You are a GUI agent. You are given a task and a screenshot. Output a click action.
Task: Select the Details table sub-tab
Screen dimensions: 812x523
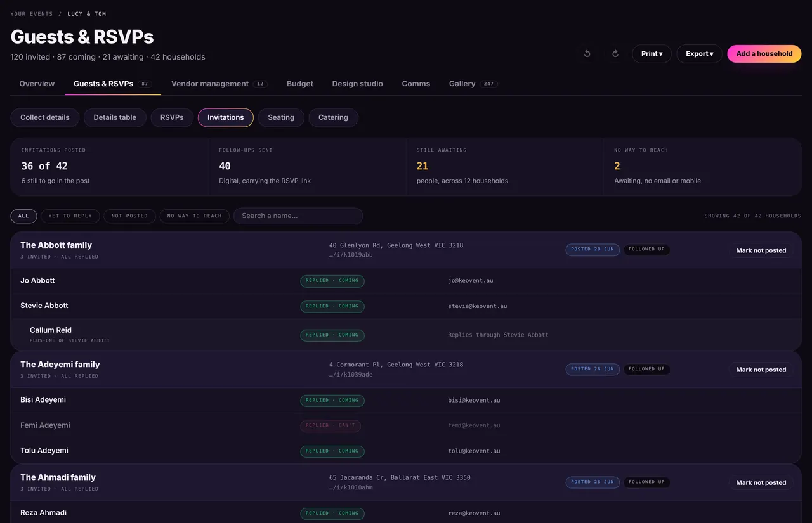tap(115, 117)
